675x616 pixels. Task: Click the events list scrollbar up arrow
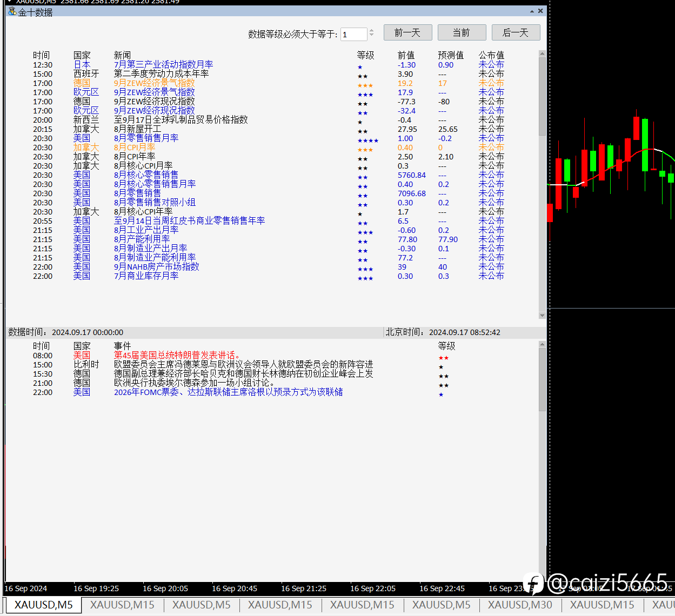(x=542, y=344)
